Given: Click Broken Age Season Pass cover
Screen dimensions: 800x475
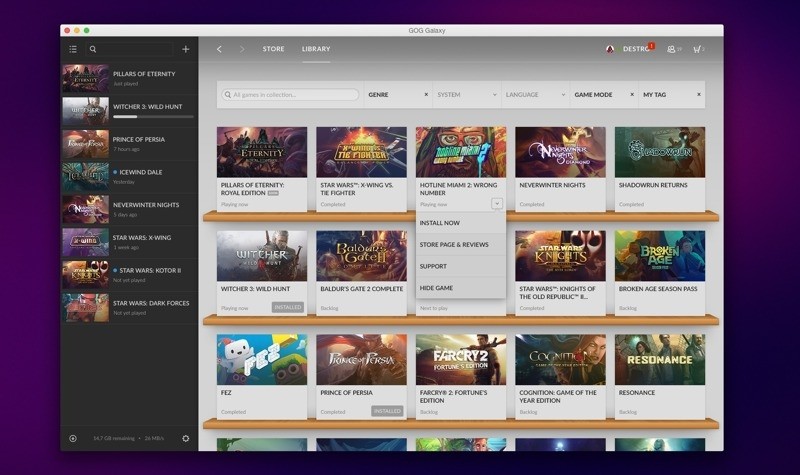Looking at the screenshot, I should tap(660, 256).
